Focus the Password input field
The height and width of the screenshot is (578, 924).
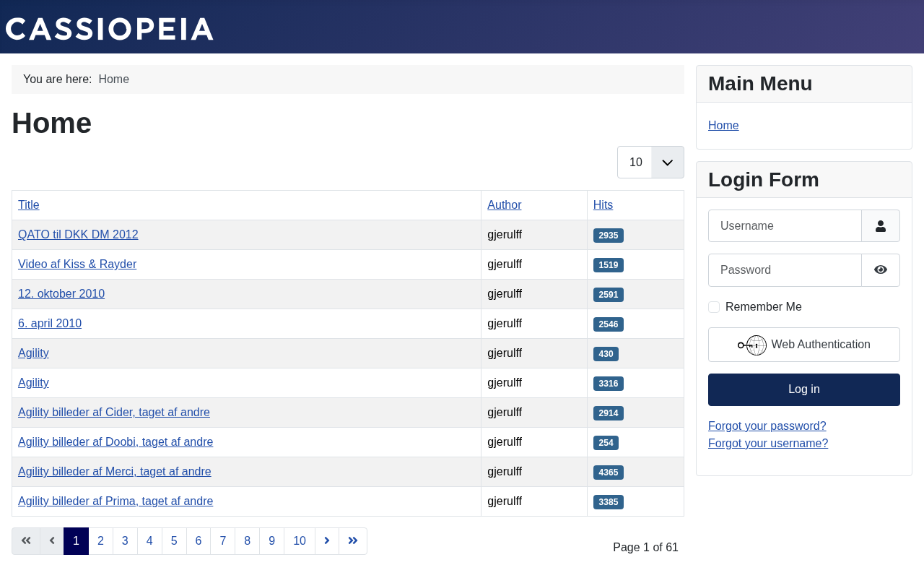pyautogui.click(x=785, y=270)
